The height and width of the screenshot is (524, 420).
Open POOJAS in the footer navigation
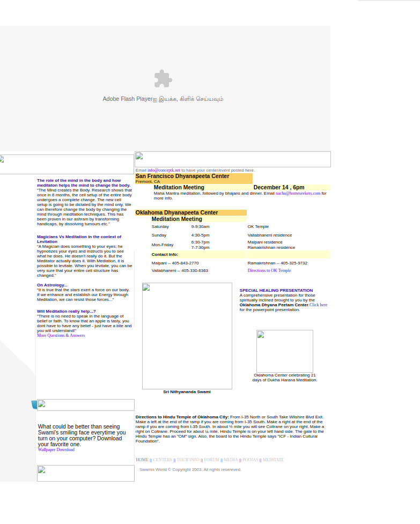[x=250, y=460]
